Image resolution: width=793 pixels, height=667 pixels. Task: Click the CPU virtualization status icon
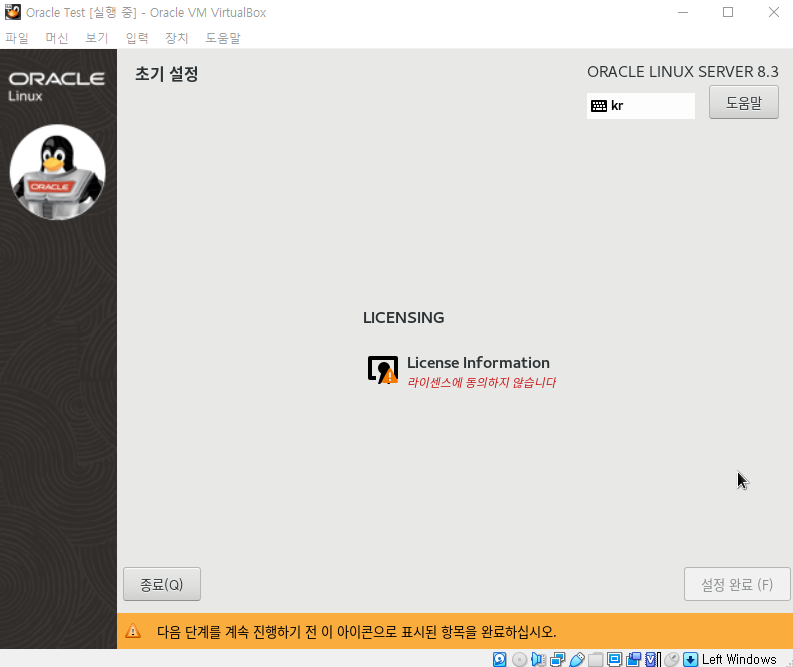coord(652,659)
